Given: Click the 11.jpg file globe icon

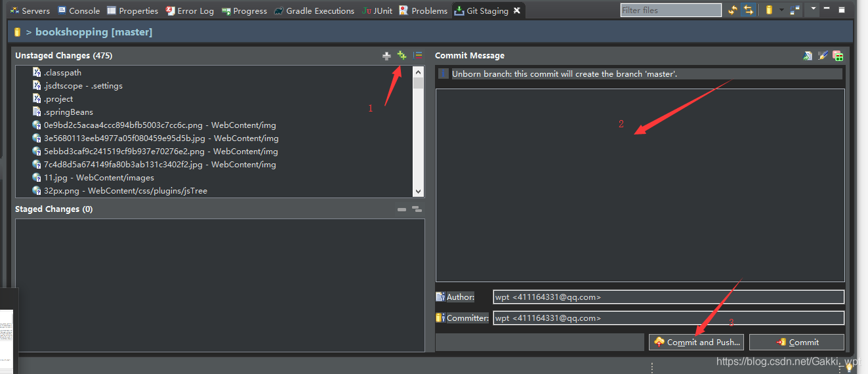Looking at the screenshot, I should coord(37,177).
